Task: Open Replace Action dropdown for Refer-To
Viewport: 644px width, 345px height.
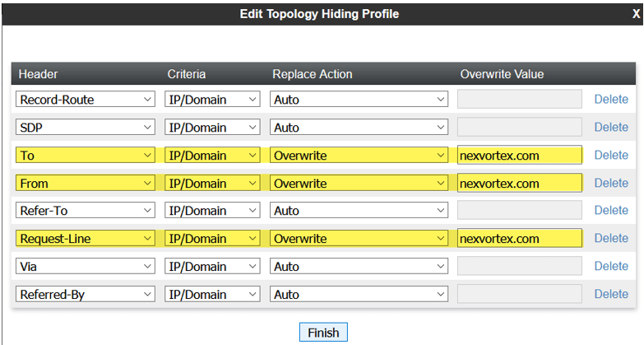Action: point(359,211)
